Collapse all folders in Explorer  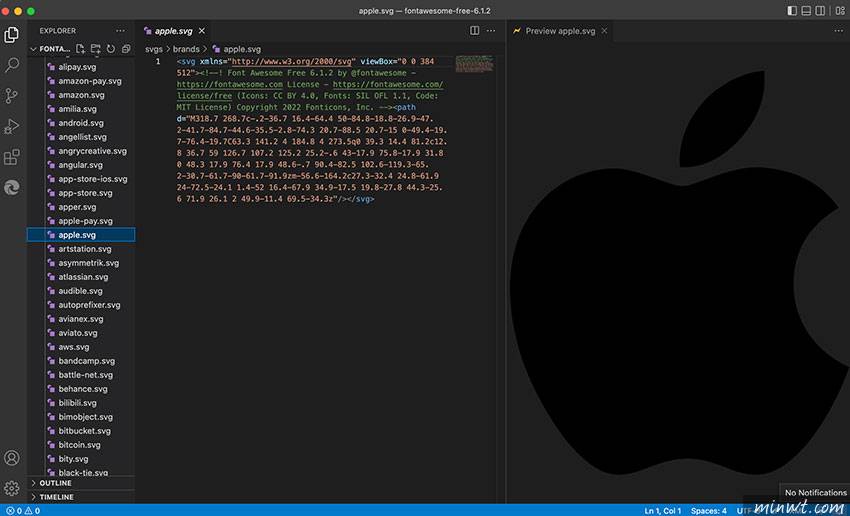[126, 48]
